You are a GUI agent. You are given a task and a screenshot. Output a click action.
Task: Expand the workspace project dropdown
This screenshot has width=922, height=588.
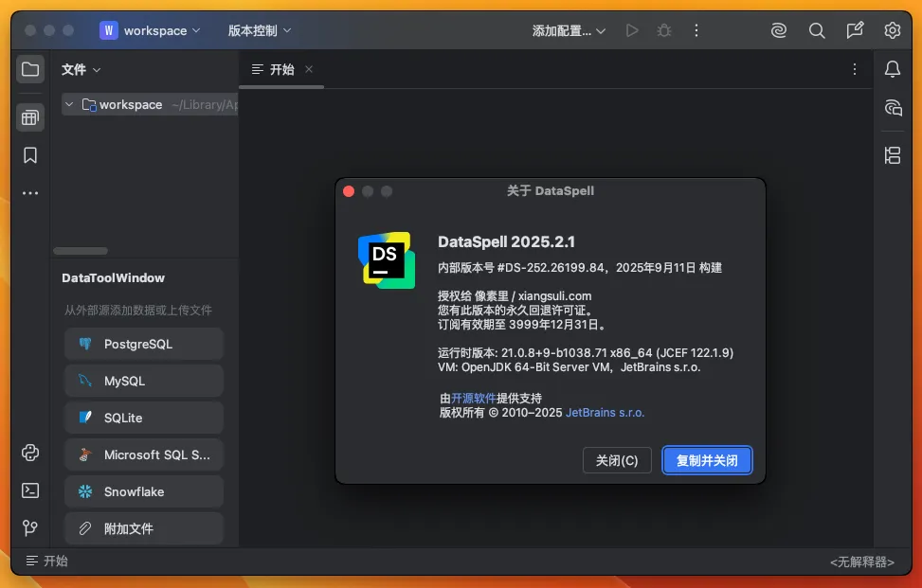pyautogui.click(x=152, y=30)
